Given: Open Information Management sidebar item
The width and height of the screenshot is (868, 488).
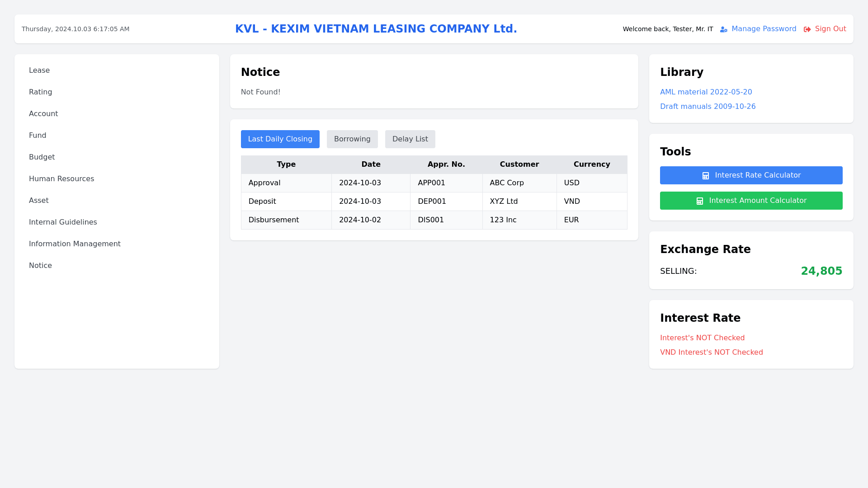Looking at the screenshot, I should [x=75, y=244].
